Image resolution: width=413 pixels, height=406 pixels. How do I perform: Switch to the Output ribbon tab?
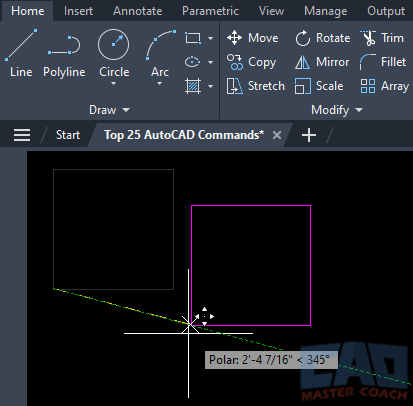pos(386,11)
